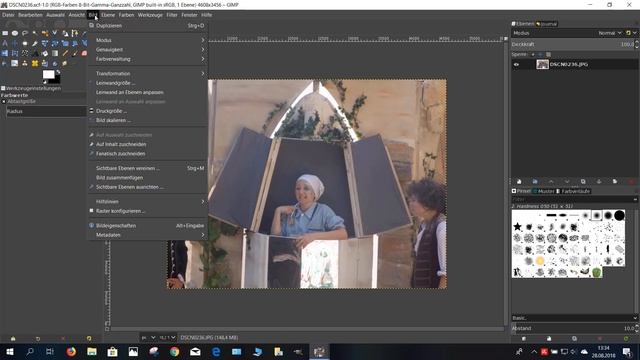Expand the Farbverwaltung submenu
640x360 pixels.
point(148,59)
